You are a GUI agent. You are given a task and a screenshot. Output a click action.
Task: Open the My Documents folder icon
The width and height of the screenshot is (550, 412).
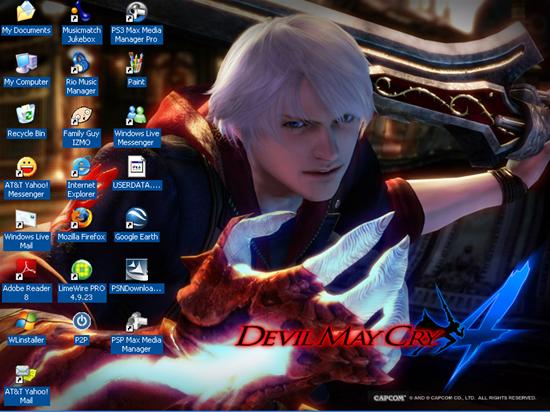pyautogui.click(x=26, y=12)
